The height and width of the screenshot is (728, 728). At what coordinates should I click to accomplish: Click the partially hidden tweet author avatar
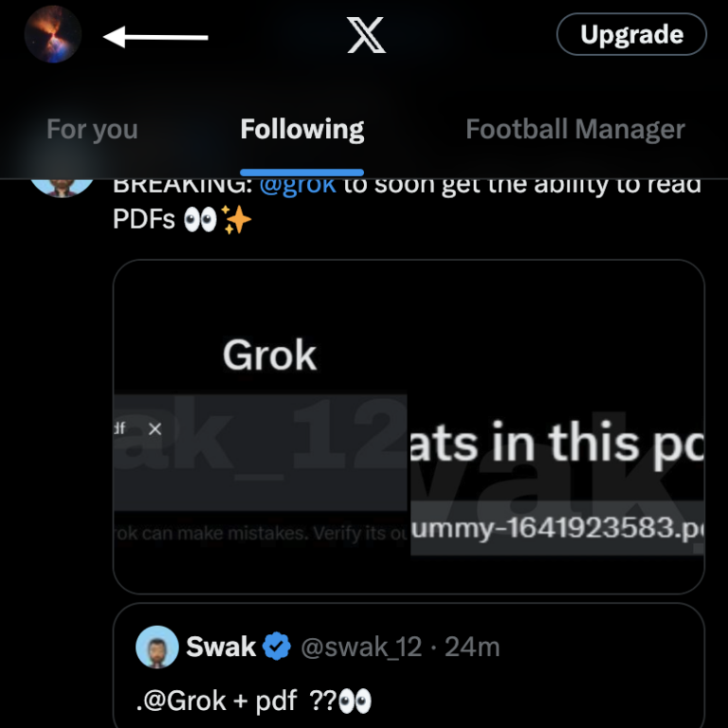pos(62,186)
